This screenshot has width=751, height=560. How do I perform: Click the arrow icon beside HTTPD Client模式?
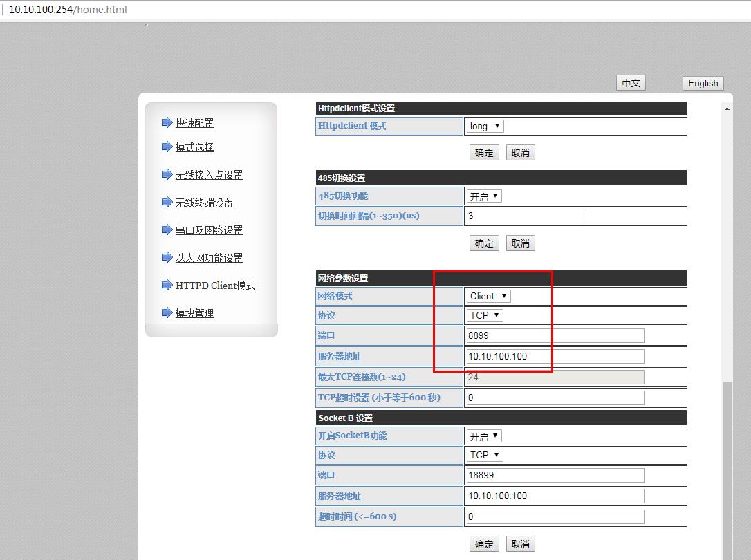167,286
